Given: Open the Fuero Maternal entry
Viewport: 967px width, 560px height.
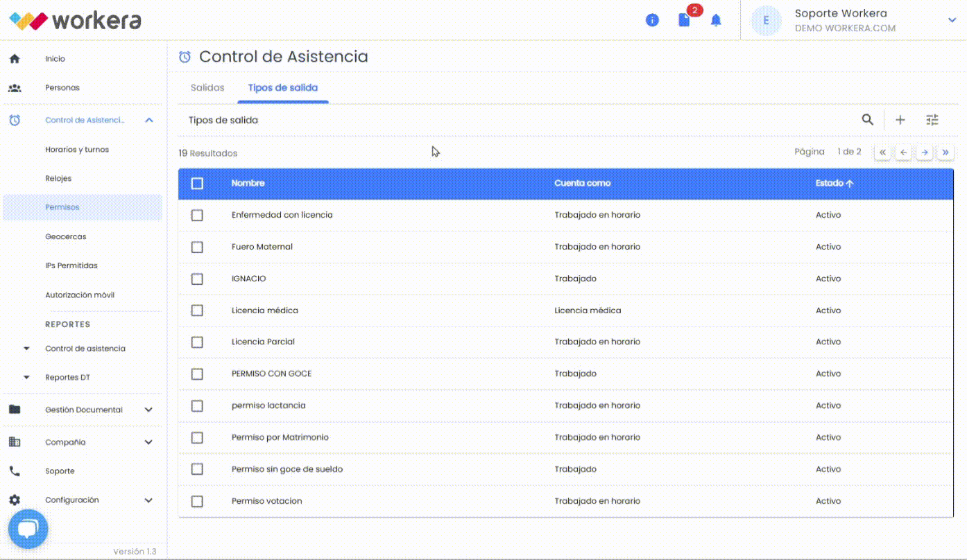Looking at the screenshot, I should click(262, 247).
